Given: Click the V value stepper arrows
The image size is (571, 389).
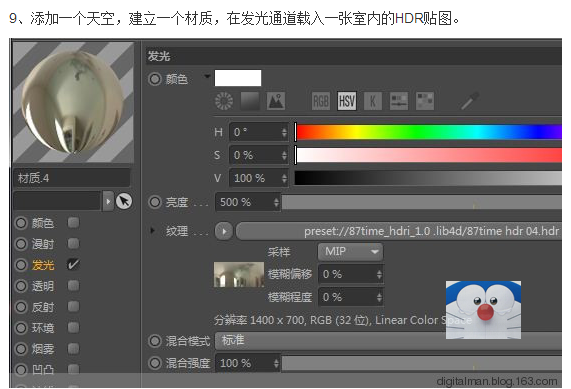Looking at the screenshot, I should point(284,178).
